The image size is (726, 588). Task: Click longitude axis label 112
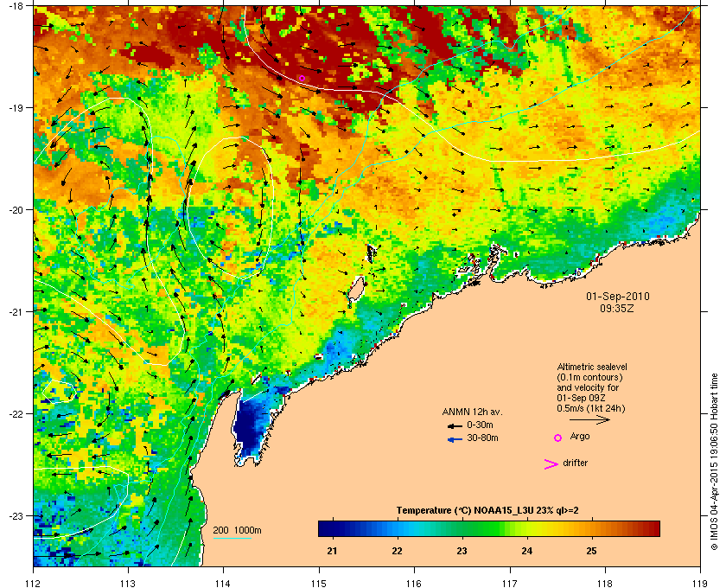click(34, 583)
